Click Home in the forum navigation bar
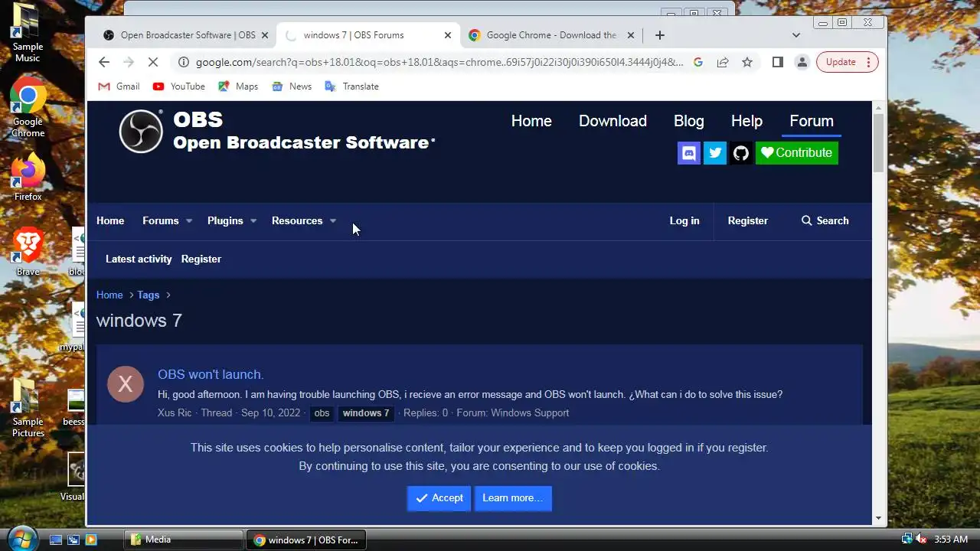This screenshot has height=551, width=980. [x=110, y=220]
